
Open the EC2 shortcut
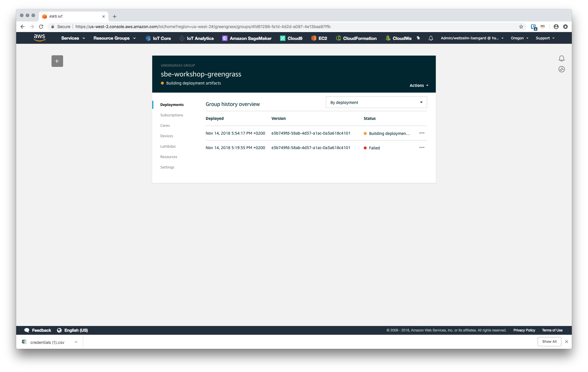coord(319,38)
